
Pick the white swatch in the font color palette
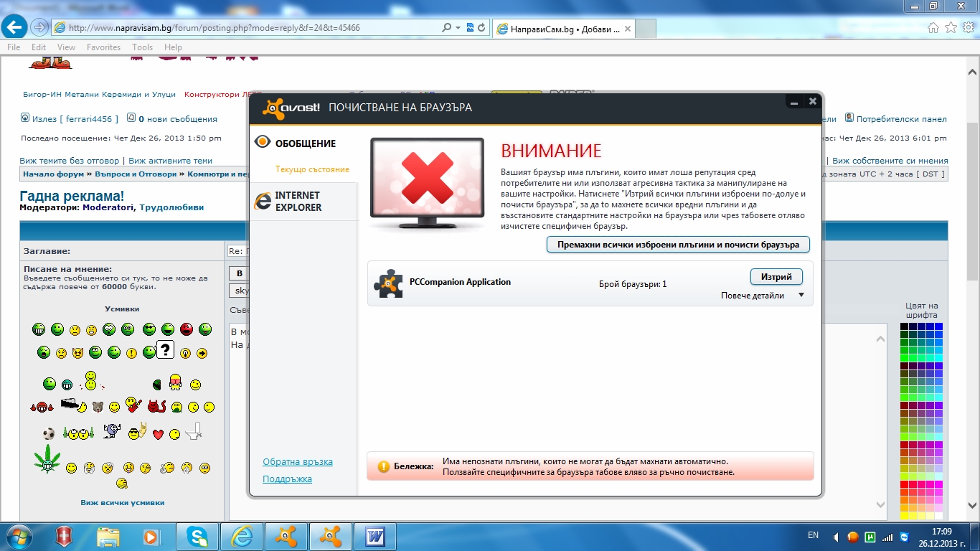(x=938, y=516)
